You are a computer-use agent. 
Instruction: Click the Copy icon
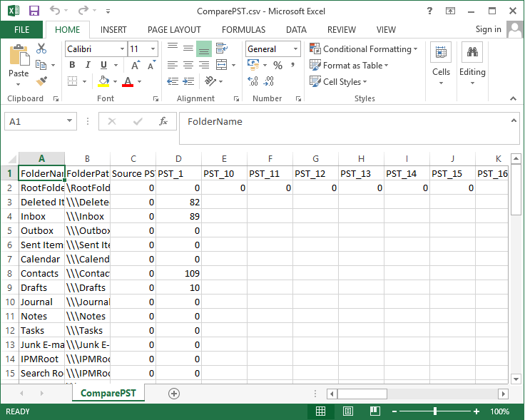[41, 65]
